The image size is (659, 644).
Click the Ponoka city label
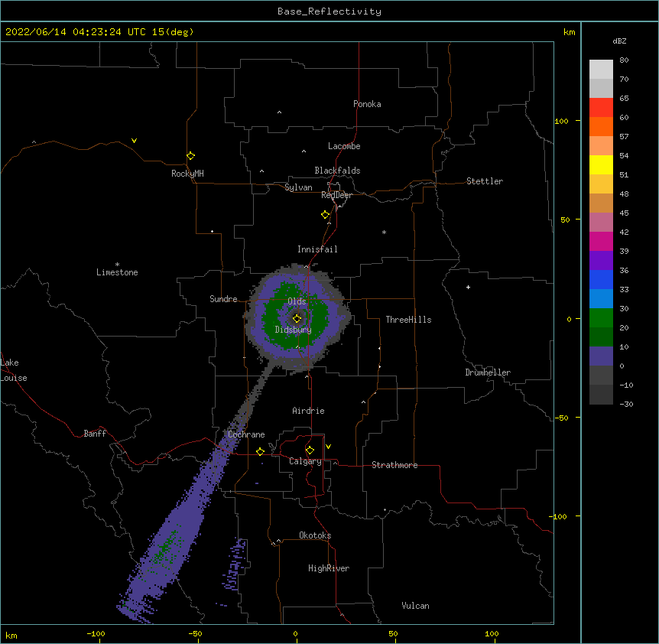[367, 104]
